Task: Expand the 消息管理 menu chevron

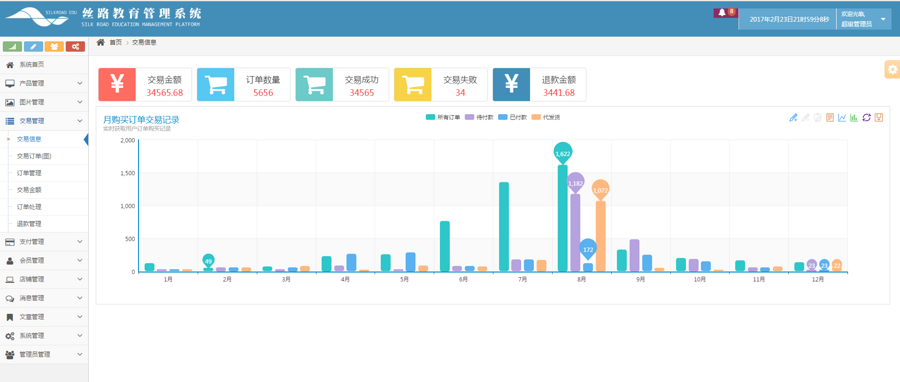Action: pyautogui.click(x=80, y=298)
